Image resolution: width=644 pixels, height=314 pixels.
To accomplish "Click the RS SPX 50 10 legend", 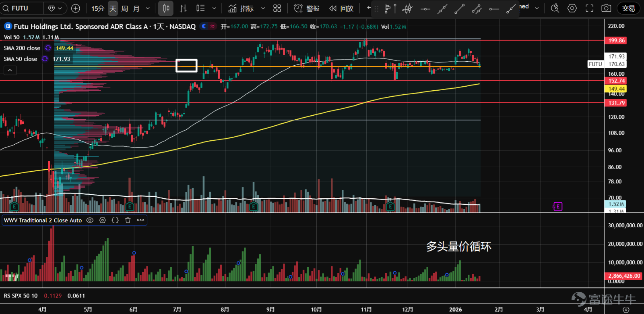I will click(x=21, y=295).
